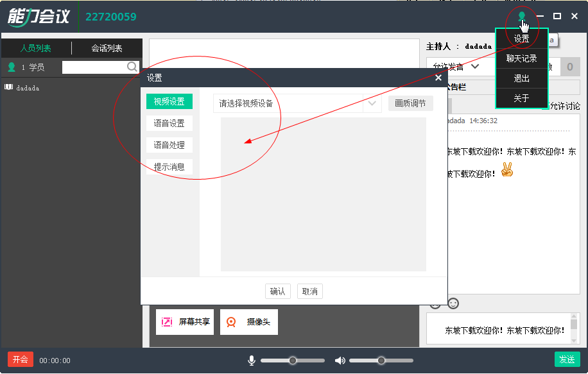588x374 pixels.
Task: Open the 语音设置 settings section
Action: (x=169, y=123)
